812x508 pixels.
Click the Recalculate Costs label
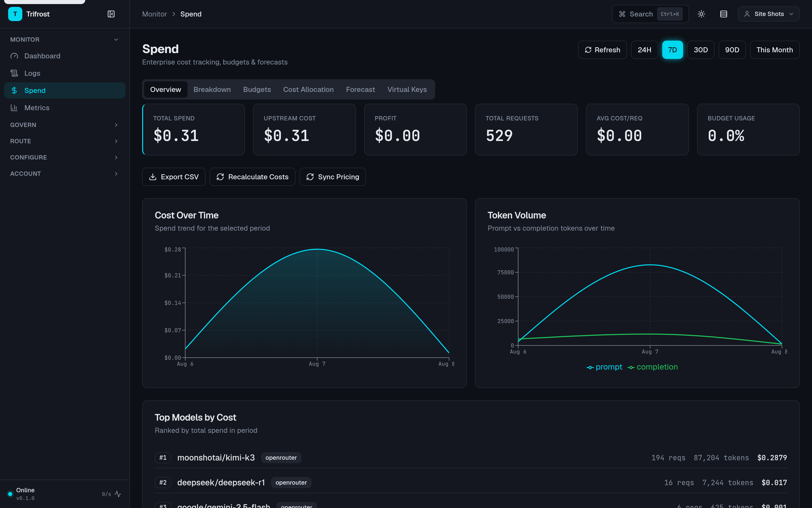(258, 177)
